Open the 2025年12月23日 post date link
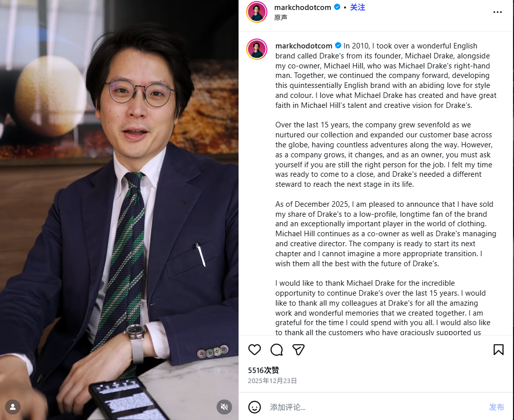The width and height of the screenshot is (514, 420). click(272, 381)
